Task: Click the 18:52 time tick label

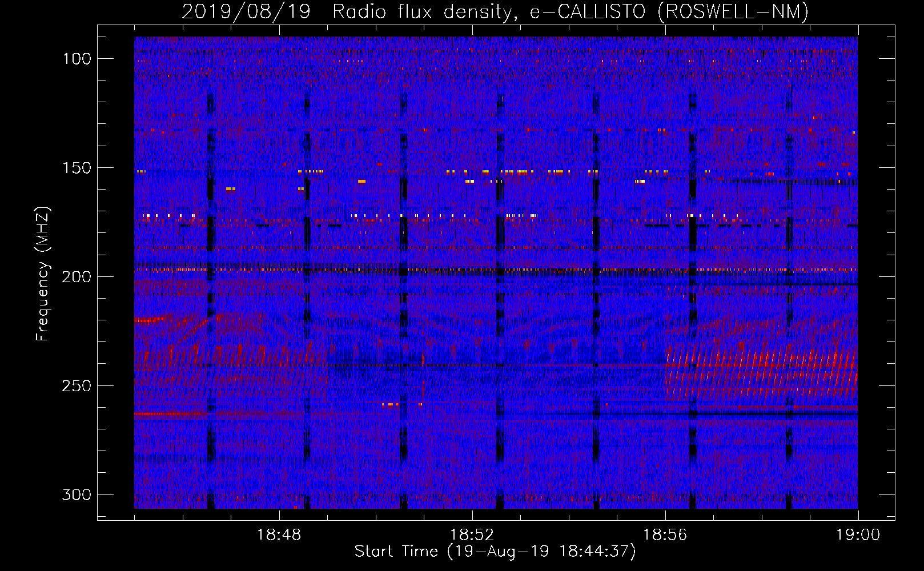Action: [472, 535]
